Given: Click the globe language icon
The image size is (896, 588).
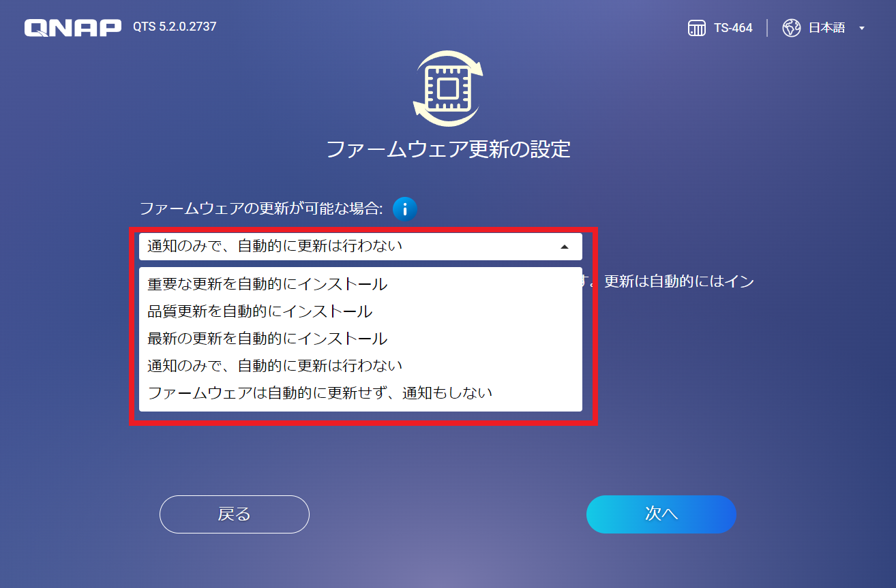Looking at the screenshot, I should click(x=791, y=28).
